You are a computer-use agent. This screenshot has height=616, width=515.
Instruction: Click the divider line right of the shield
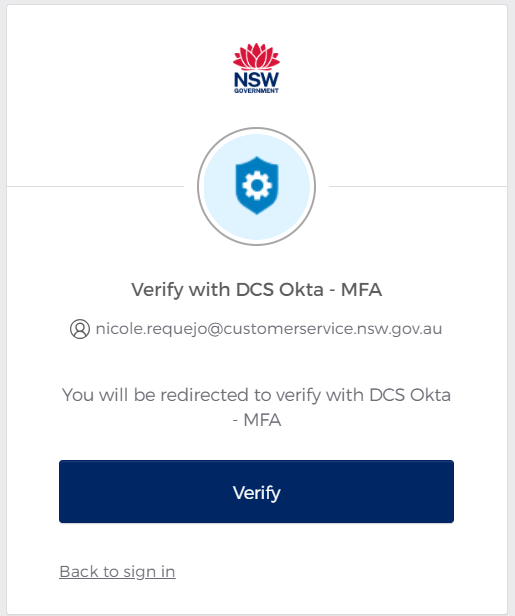click(418, 186)
